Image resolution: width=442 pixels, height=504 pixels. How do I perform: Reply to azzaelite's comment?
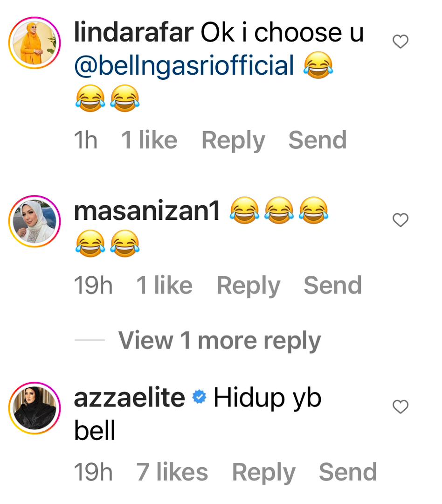[263, 472]
